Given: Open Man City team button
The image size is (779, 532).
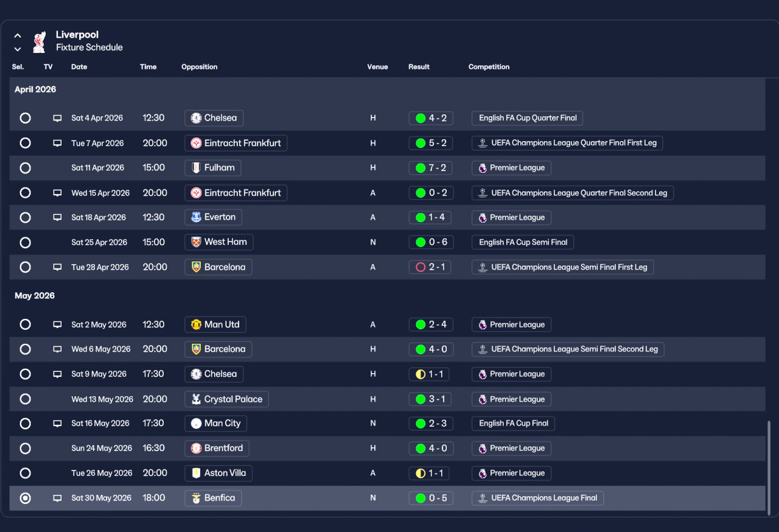Looking at the screenshot, I should [216, 424].
